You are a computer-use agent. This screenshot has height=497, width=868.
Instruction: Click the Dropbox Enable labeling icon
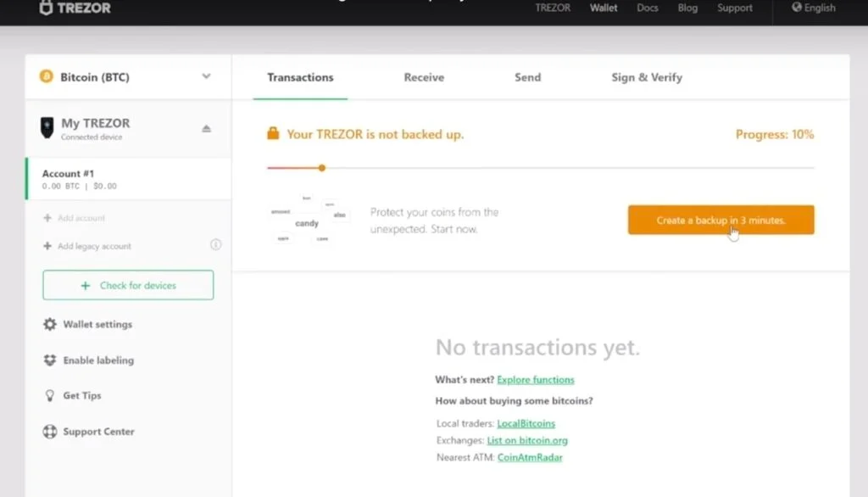coord(50,360)
